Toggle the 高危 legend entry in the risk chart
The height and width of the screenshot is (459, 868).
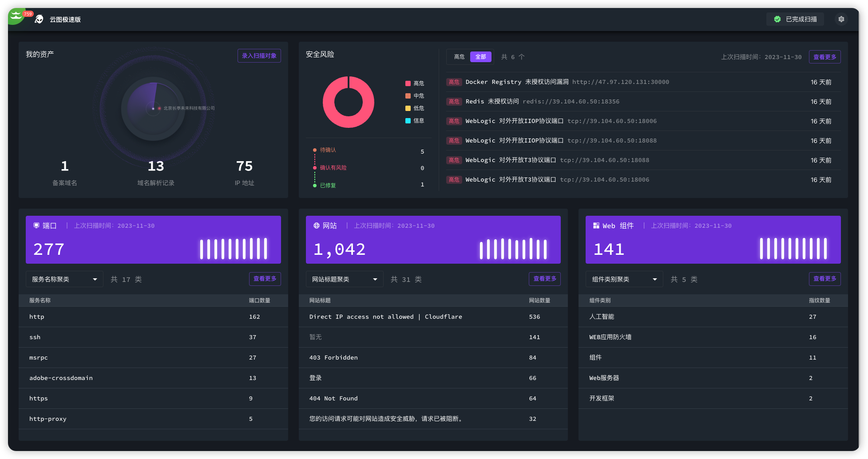pos(415,83)
